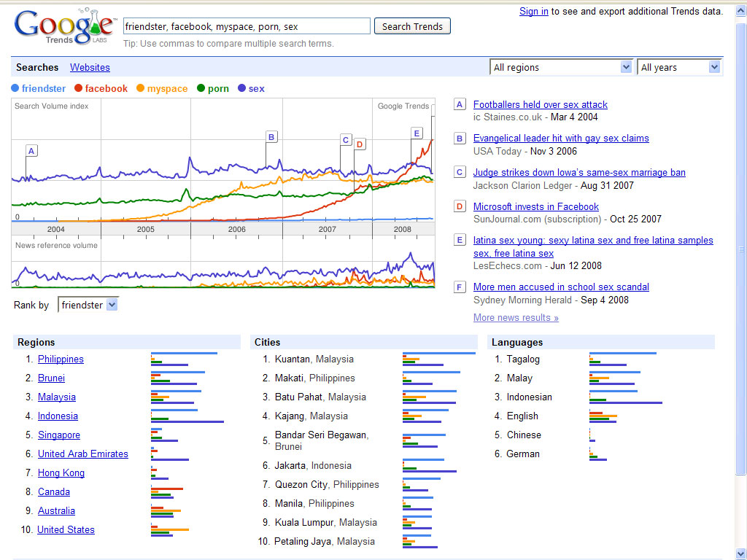Open the All years dropdown

pyautogui.click(x=679, y=67)
